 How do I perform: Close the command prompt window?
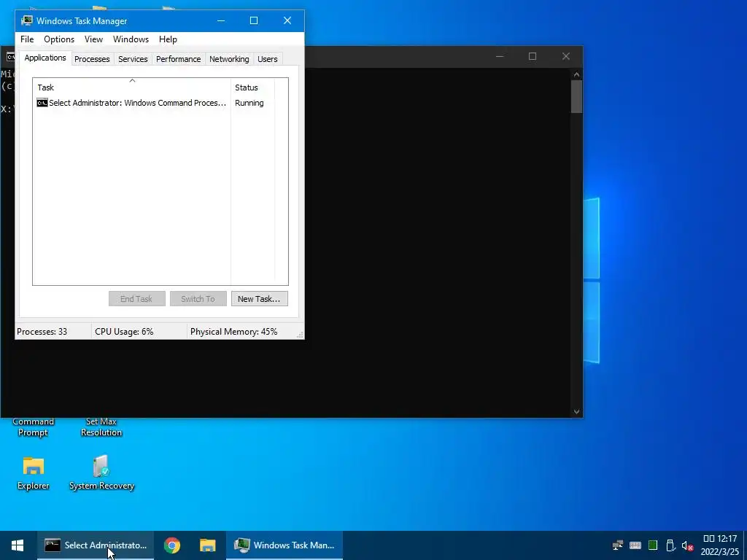(566, 56)
